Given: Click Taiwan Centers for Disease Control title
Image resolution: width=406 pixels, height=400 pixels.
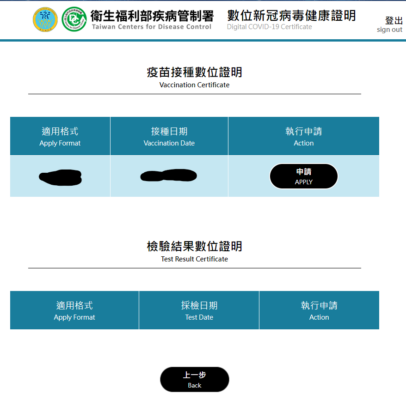Looking at the screenshot, I should pos(152,27).
